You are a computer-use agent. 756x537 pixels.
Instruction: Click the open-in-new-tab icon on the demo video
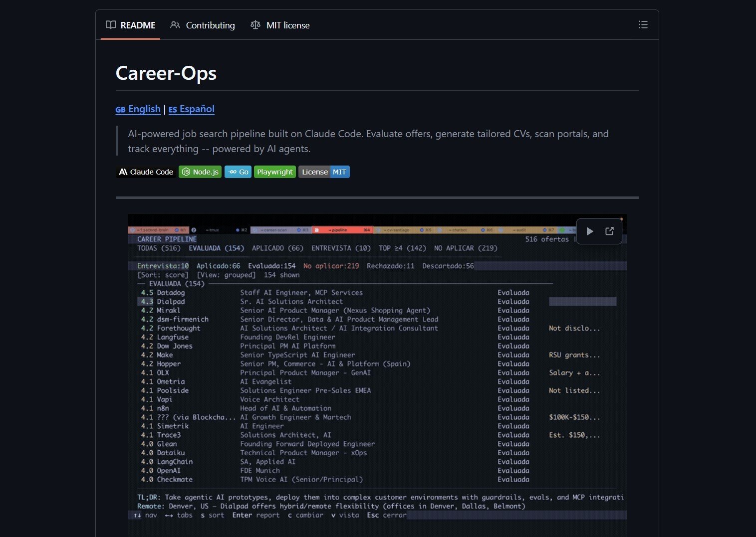(x=609, y=231)
